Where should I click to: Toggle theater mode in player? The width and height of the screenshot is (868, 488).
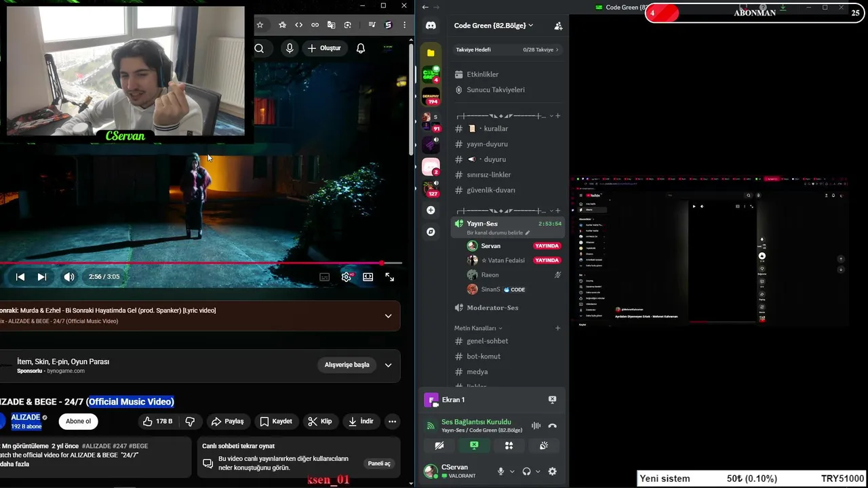368,277
